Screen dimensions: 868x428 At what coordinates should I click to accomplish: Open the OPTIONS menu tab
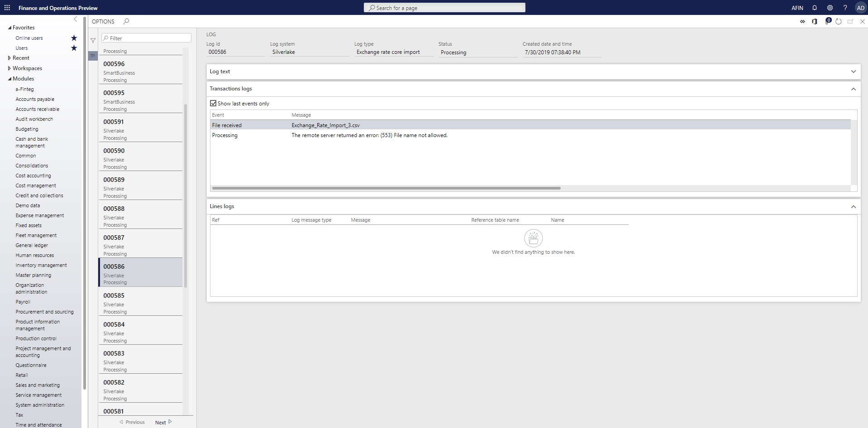point(103,21)
